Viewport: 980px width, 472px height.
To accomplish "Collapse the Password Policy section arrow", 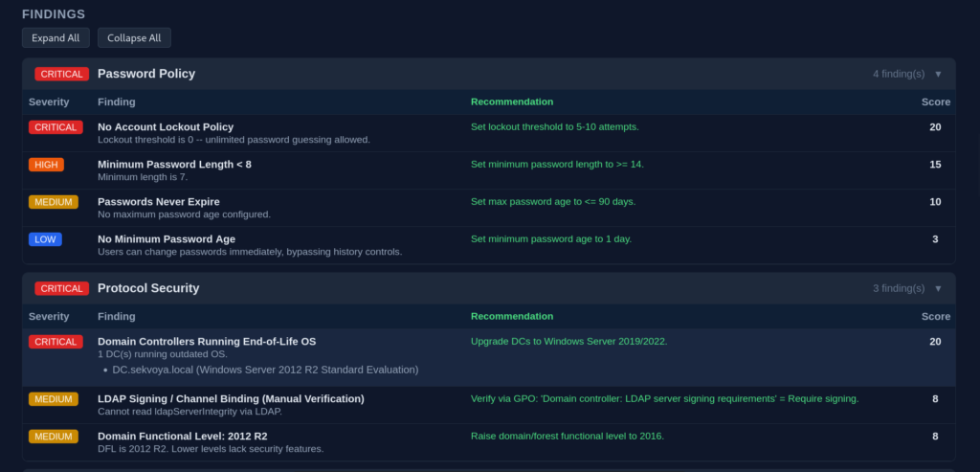I will tap(938, 74).
